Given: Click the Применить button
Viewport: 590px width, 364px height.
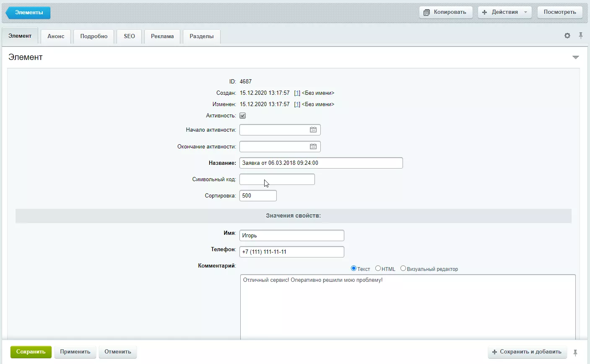Looking at the screenshot, I should pos(75,352).
